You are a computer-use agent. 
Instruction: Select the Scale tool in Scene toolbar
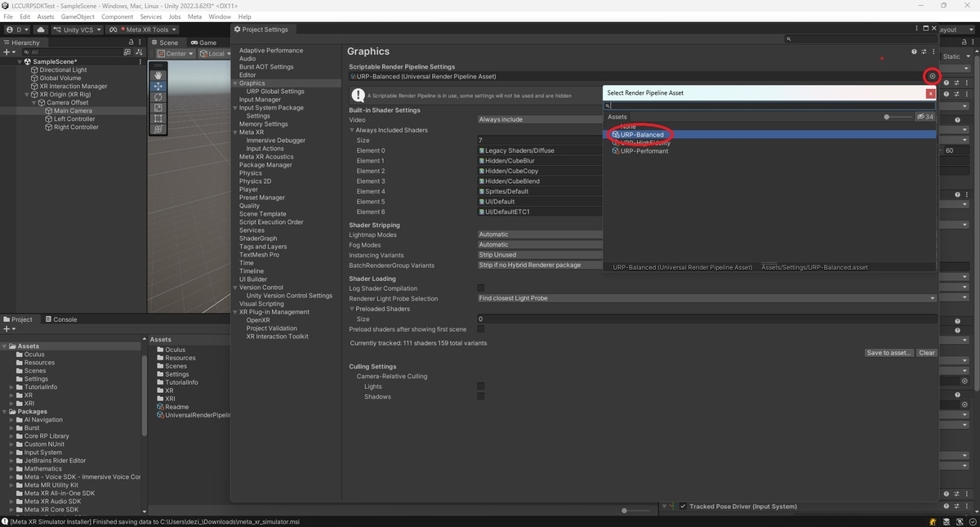[158, 107]
